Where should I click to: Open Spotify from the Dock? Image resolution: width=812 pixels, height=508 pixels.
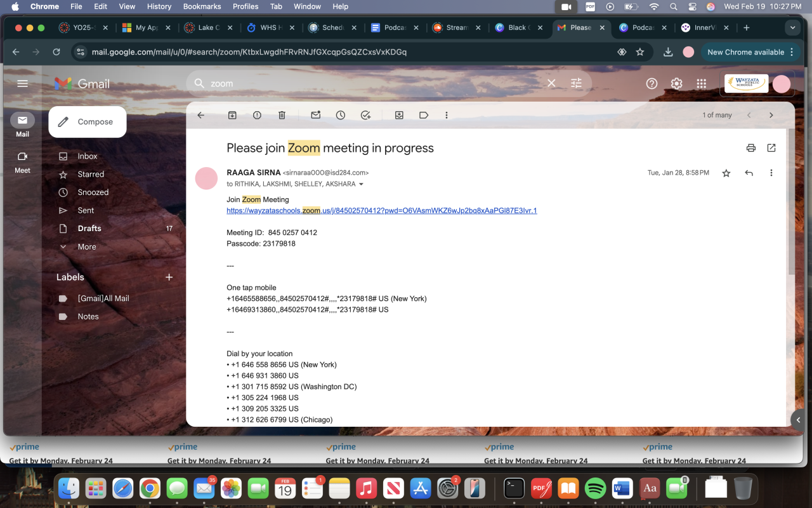coord(595,488)
